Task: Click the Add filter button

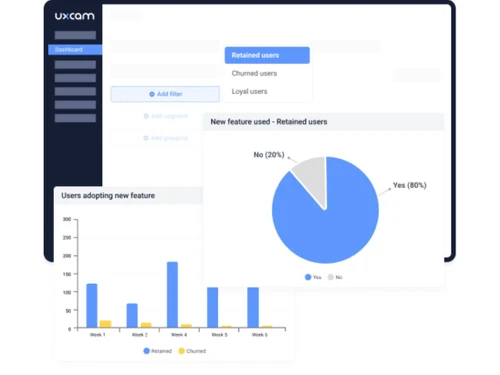Action: [165, 94]
